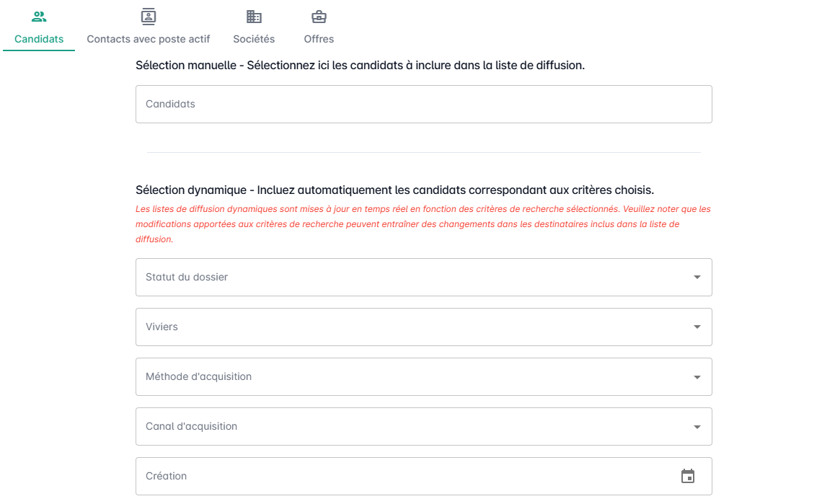
Task: Click the Canal d'acquisition field text
Action: [192, 426]
